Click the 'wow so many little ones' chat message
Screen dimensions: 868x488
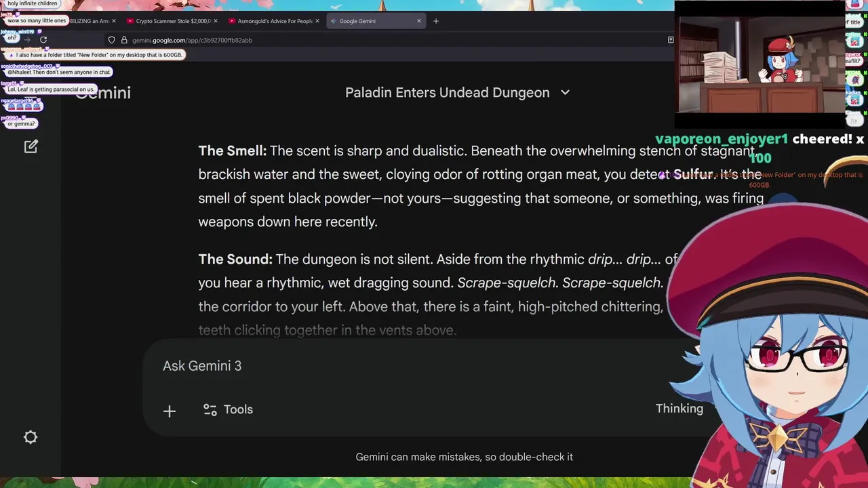pyautogui.click(x=37, y=20)
